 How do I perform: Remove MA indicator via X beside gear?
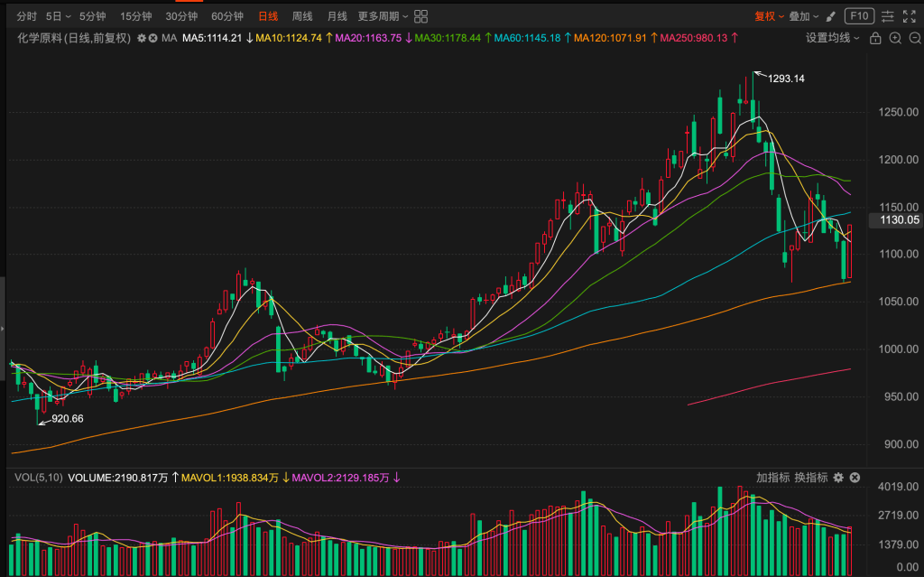[153, 38]
